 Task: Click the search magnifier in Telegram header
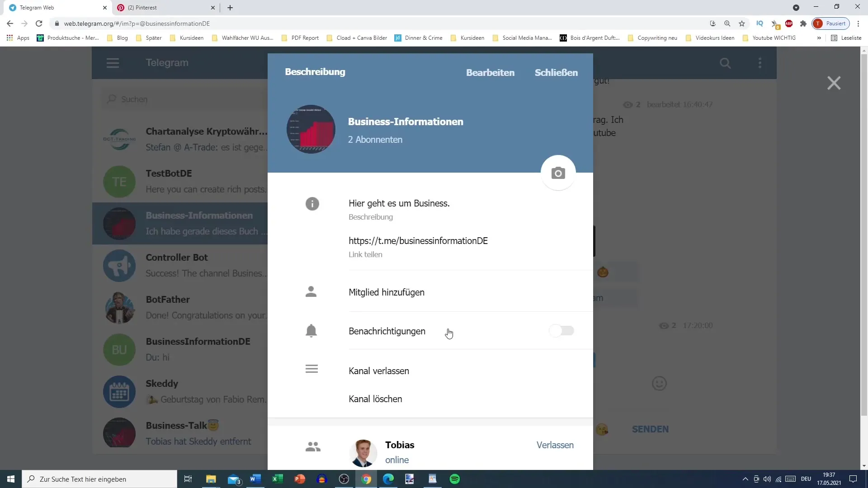click(x=725, y=63)
